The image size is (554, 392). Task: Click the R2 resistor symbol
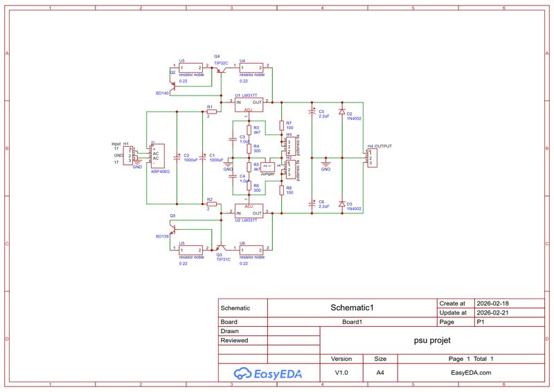(x=211, y=204)
